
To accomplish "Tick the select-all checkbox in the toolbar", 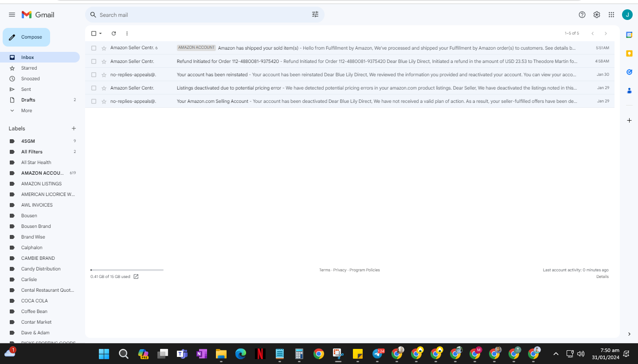I will 94,33.
